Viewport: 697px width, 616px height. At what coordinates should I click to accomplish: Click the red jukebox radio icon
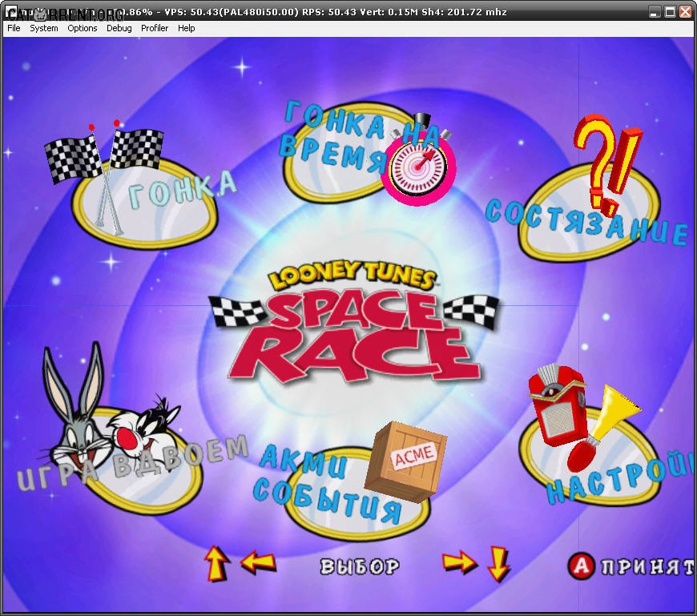click(558, 405)
